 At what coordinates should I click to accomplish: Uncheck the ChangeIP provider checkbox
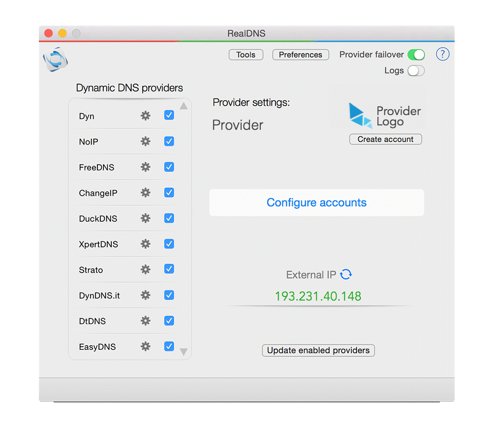pos(169,192)
